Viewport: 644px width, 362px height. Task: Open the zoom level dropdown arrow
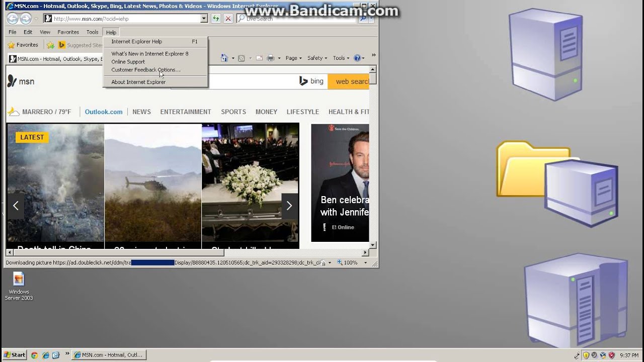(x=365, y=262)
